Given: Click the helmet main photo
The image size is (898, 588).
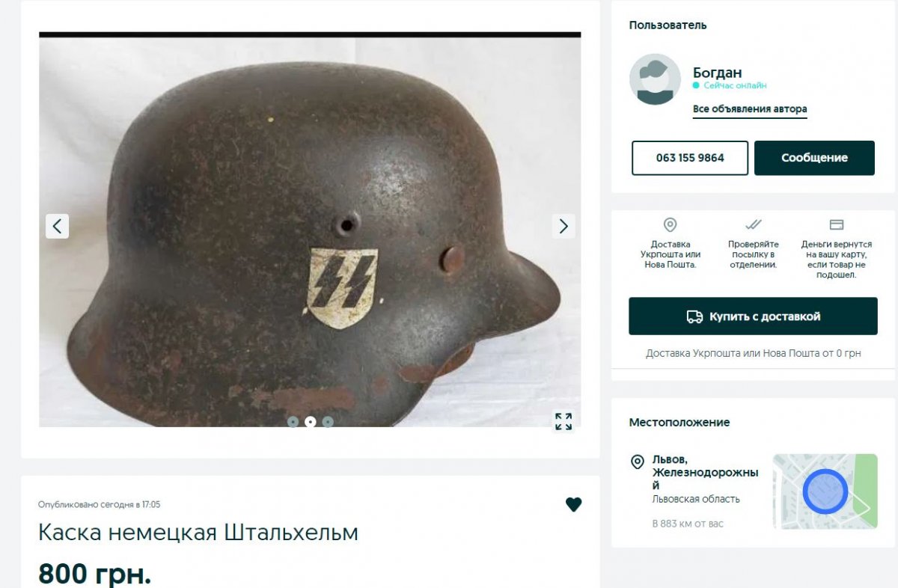Looking at the screenshot, I should [310, 230].
